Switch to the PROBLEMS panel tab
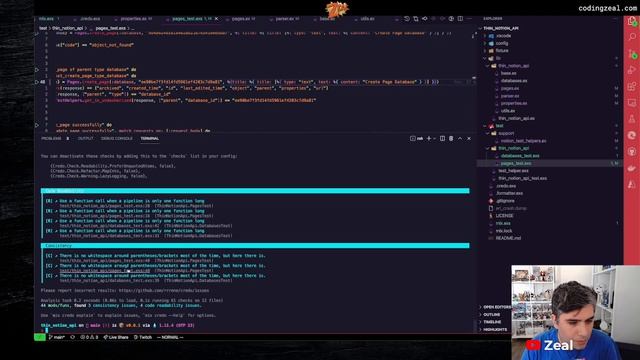 pyautogui.click(x=51, y=139)
